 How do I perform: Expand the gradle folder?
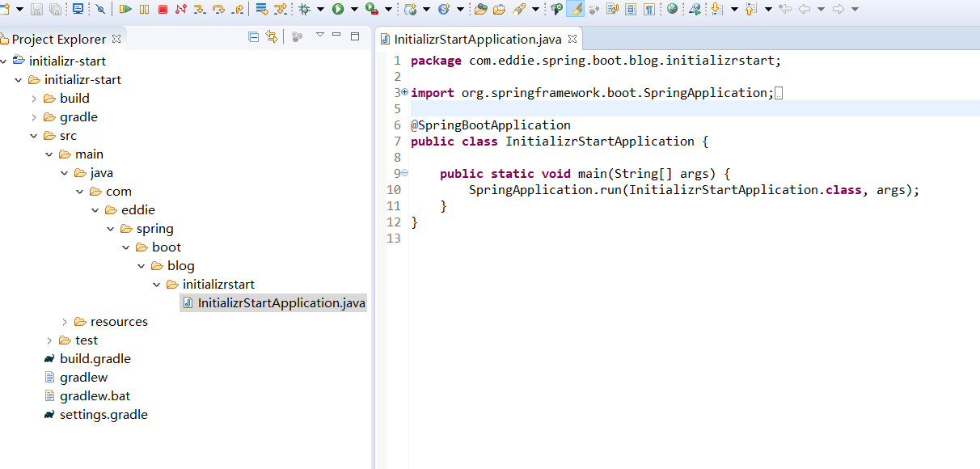(x=34, y=117)
